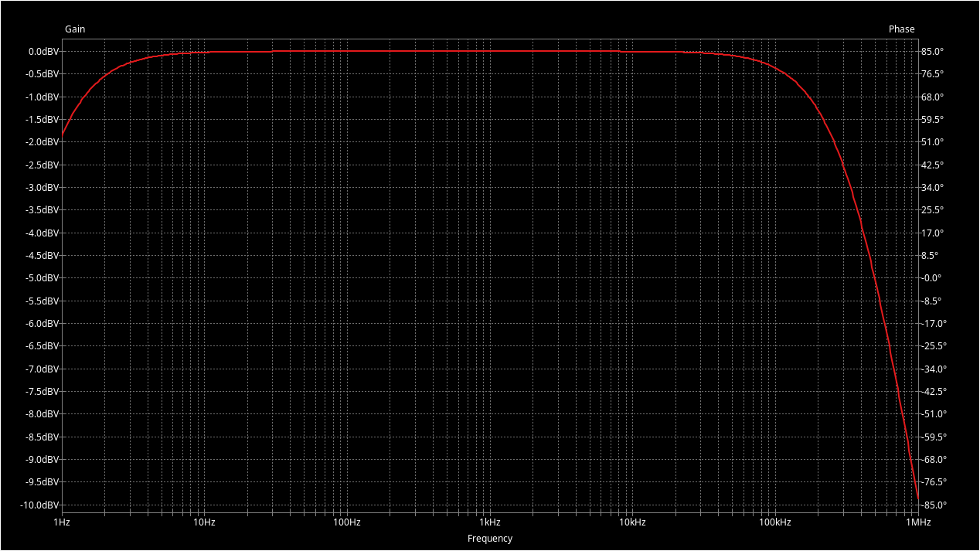Pick the 51.0° phase tick label
The width and height of the screenshot is (980, 551).
point(933,142)
